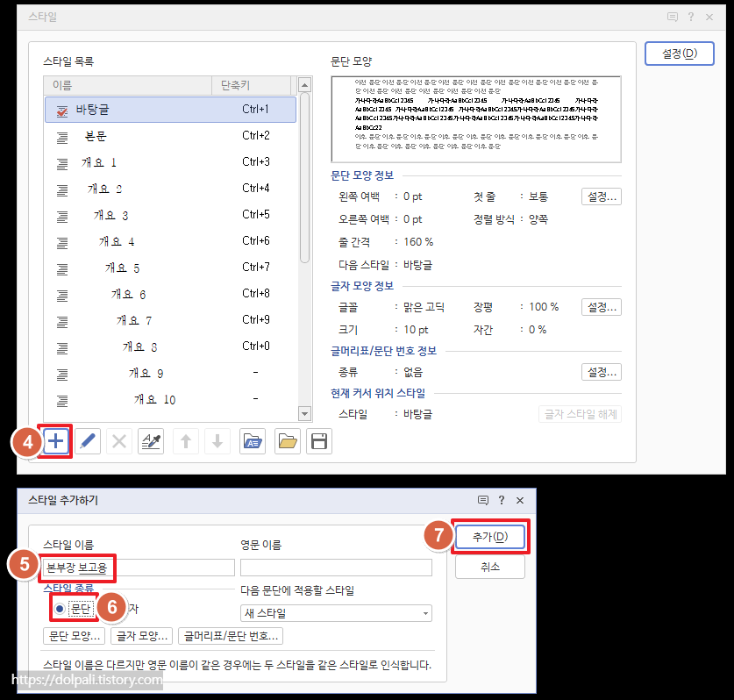Open the style gallery folder icon
Screen dimensions: 734x700
tap(254, 441)
